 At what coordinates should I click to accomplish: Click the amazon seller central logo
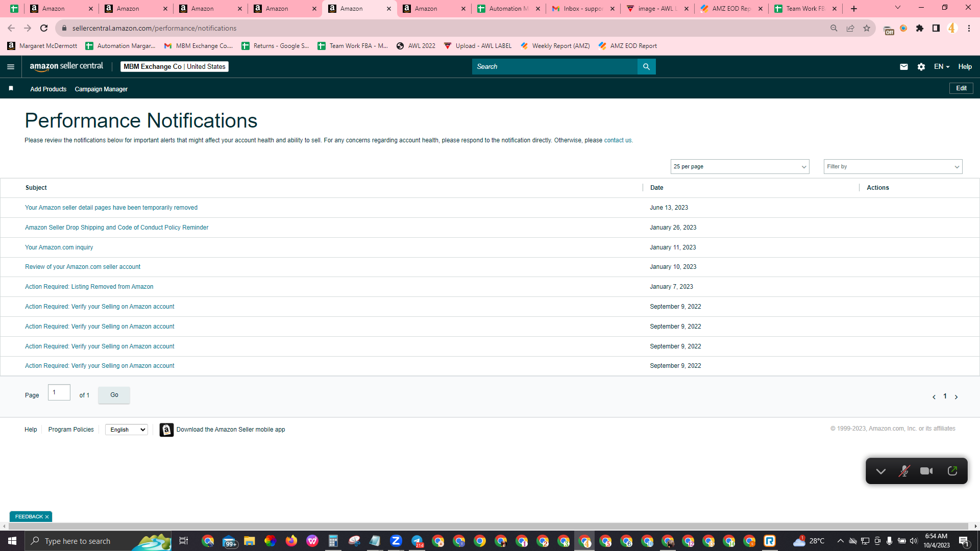pos(66,66)
